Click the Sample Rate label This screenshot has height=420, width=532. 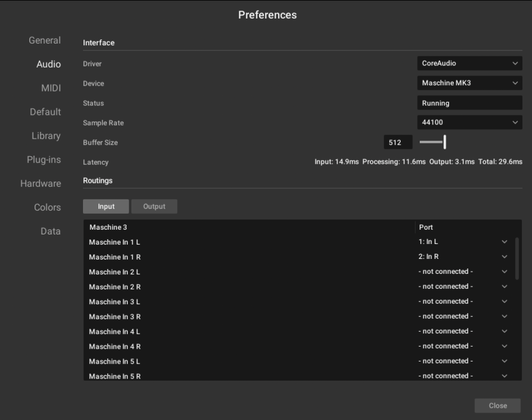(103, 123)
